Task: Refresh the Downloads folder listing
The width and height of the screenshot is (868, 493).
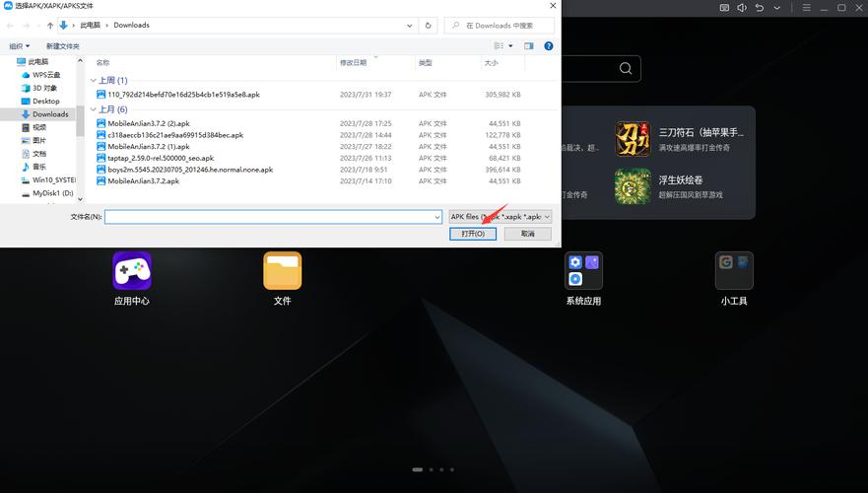Action: pos(428,25)
